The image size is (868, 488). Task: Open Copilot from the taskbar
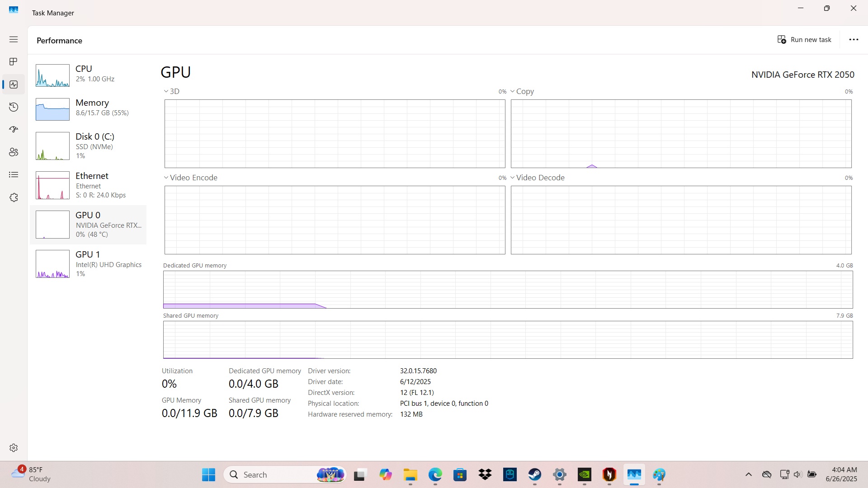[385, 474]
